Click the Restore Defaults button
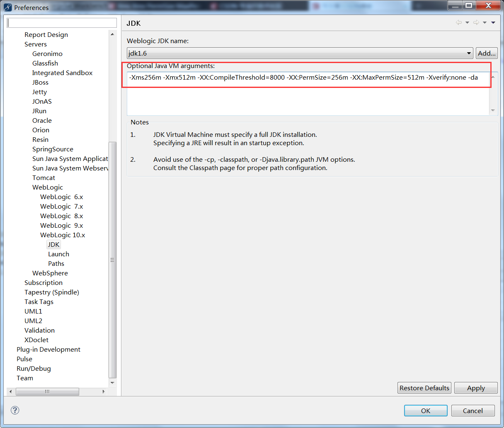The height and width of the screenshot is (428, 504). click(x=424, y=388)
